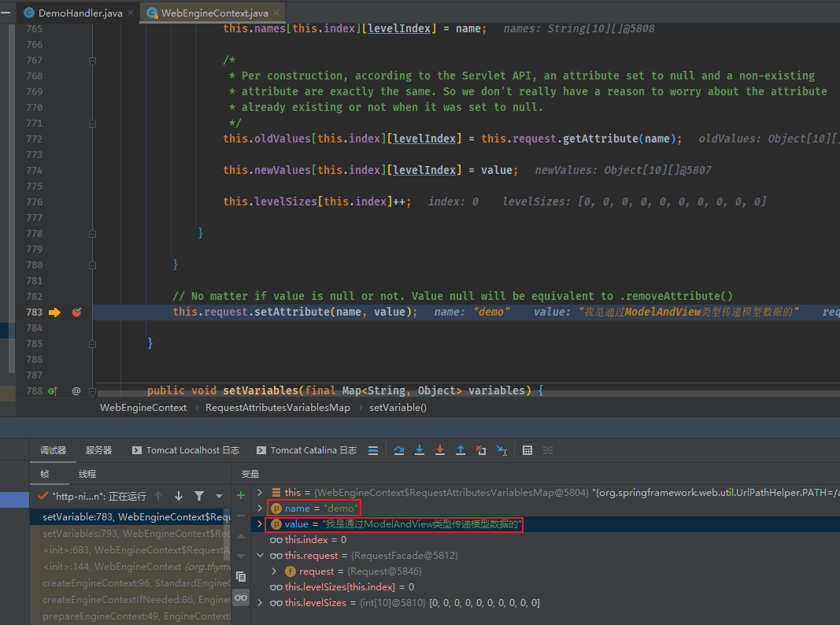840x625 pixels.
Task: Click the override gutter icon on line 788
Action: click(x=52, y=391)
